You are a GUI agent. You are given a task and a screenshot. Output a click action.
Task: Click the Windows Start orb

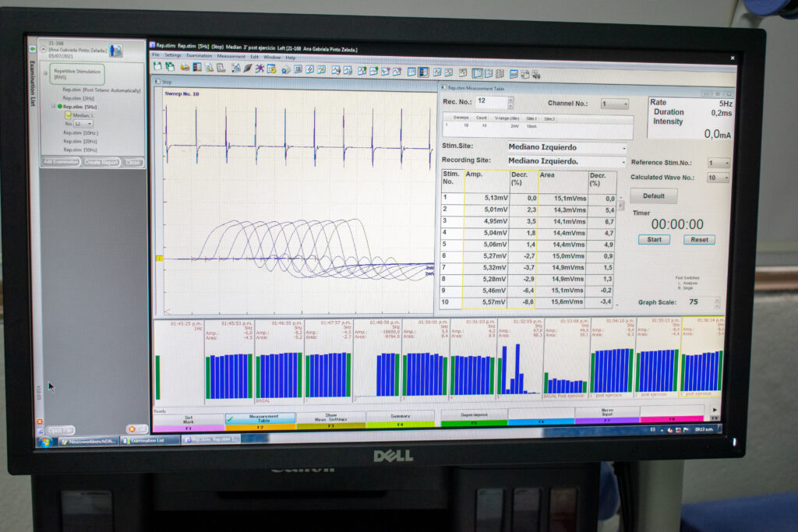(x=44, y=442)
